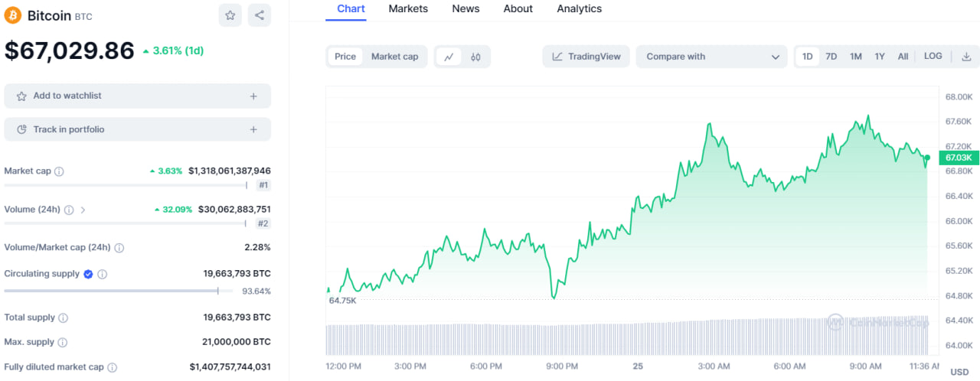Click the verified badge beside Circulating supply
980x381 pixels.
88,274
